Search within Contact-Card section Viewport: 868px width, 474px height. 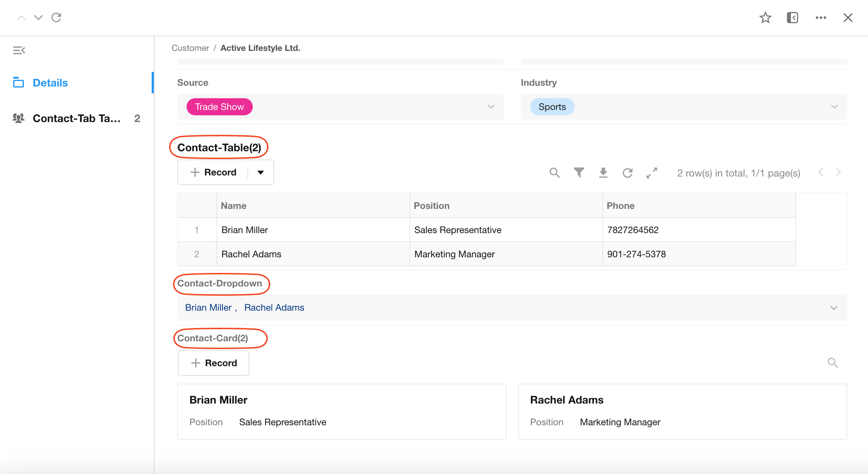832,363
